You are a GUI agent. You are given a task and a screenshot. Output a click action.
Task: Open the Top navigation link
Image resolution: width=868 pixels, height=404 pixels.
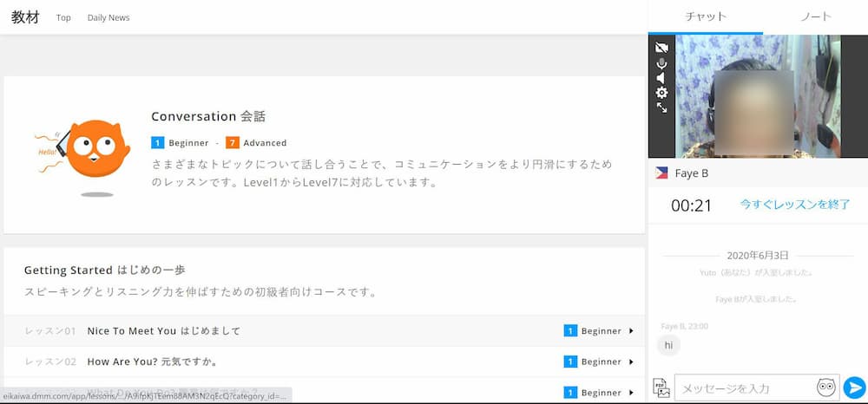63,17
